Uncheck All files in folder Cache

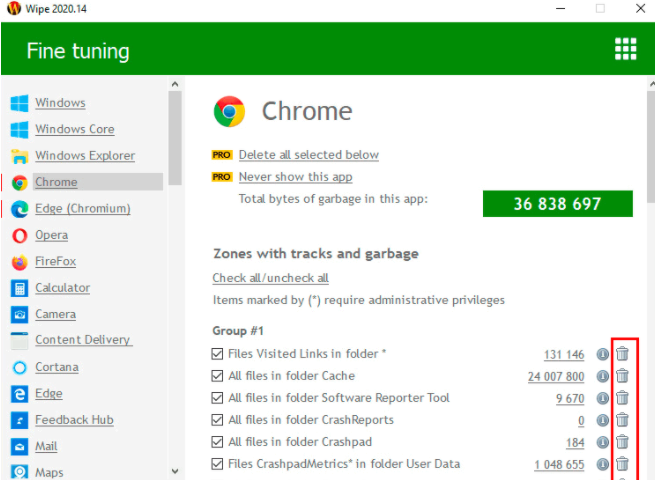(x=217, y=376)
